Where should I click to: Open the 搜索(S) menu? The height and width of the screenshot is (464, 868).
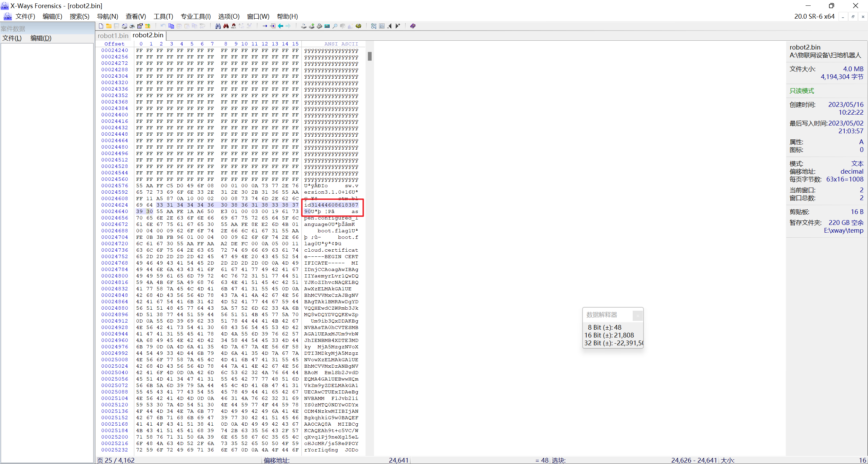79,16
